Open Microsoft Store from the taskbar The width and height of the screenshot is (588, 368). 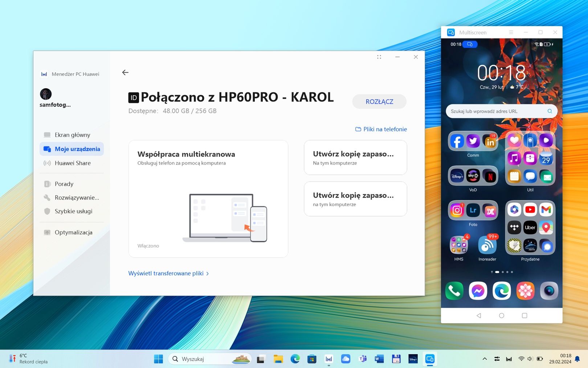[312, 359]
